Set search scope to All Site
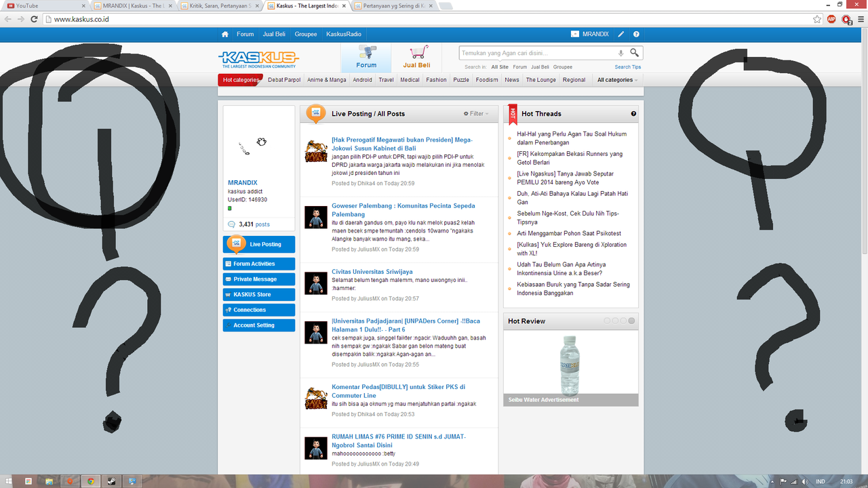The height and width of the screenshot is (488, 868). point(500,67)
